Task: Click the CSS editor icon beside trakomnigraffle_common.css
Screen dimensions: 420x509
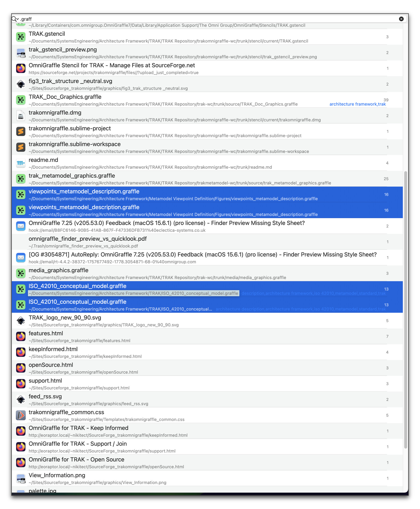Action: (x=21, y=415)
